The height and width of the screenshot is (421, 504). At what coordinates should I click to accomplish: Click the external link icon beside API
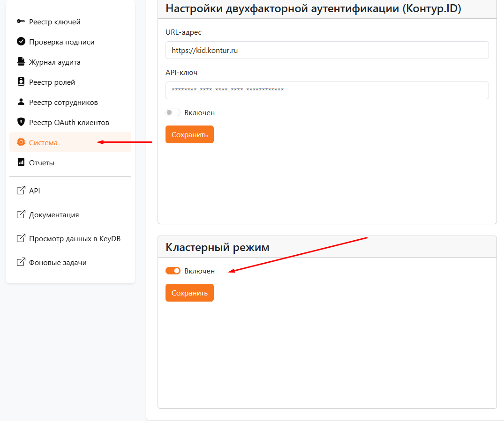[21, 191]
